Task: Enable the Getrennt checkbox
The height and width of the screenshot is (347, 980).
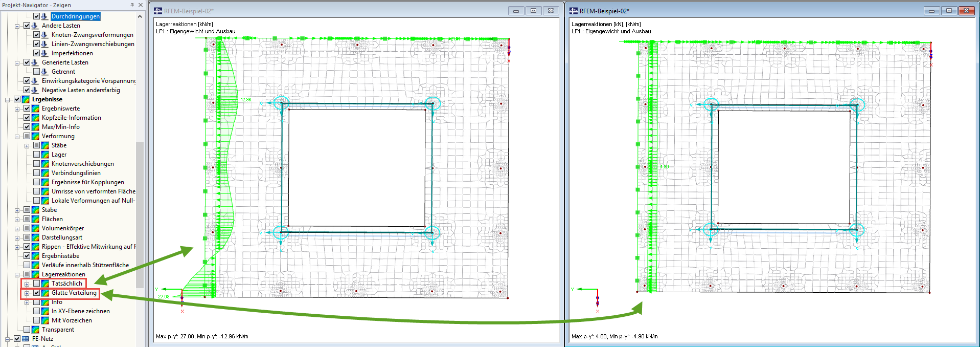Action: pyautogui.click(x=36, y=72)
